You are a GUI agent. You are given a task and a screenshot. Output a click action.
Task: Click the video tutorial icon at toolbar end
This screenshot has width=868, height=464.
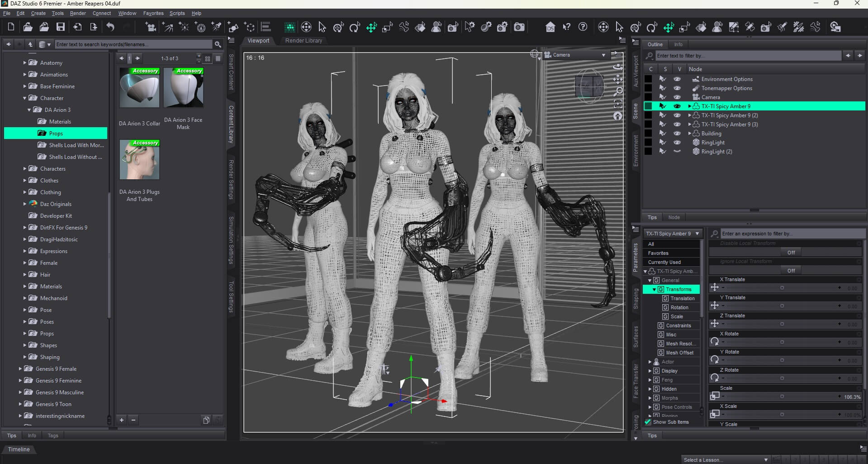(x=835, y=27)
